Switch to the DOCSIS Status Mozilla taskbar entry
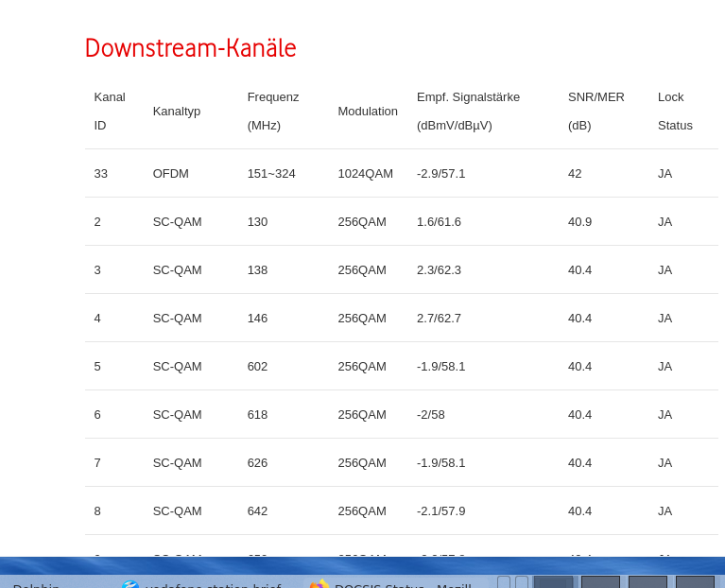Screen dimensions: 725x588 (x=395, y=583)
